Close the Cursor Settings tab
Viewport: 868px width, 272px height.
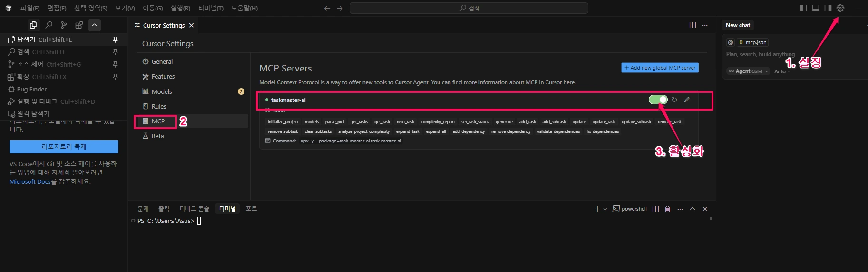tap(191, 25)
